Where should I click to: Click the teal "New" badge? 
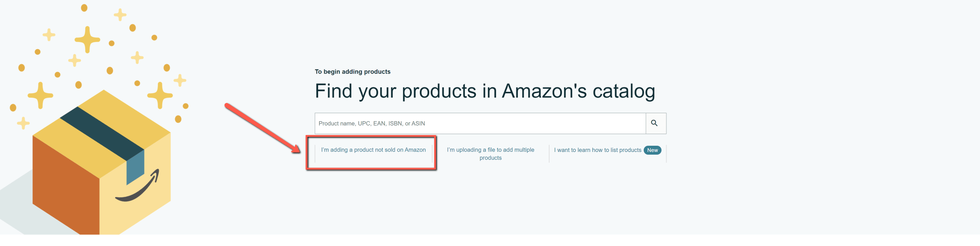click(x=652, y=150)
